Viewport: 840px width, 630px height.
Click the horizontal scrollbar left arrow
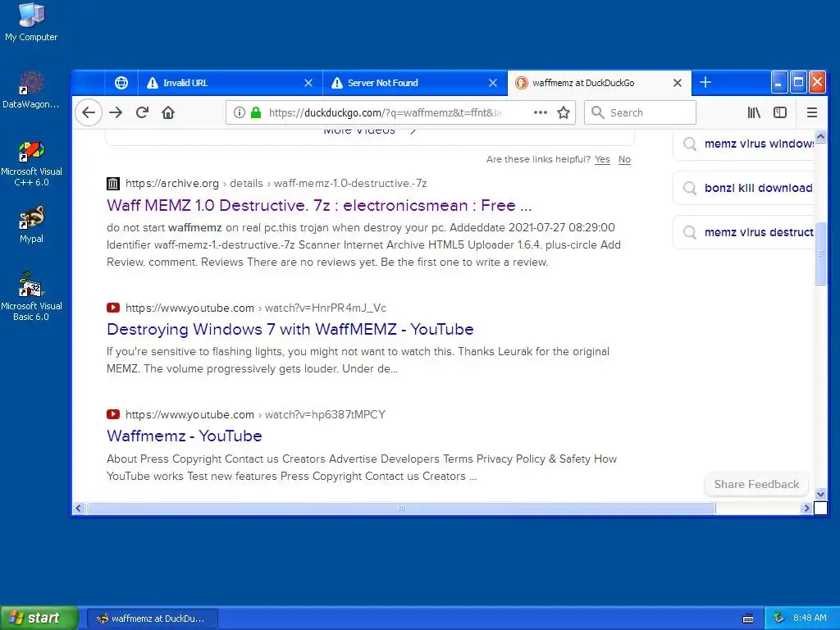(x=79, y=508)
